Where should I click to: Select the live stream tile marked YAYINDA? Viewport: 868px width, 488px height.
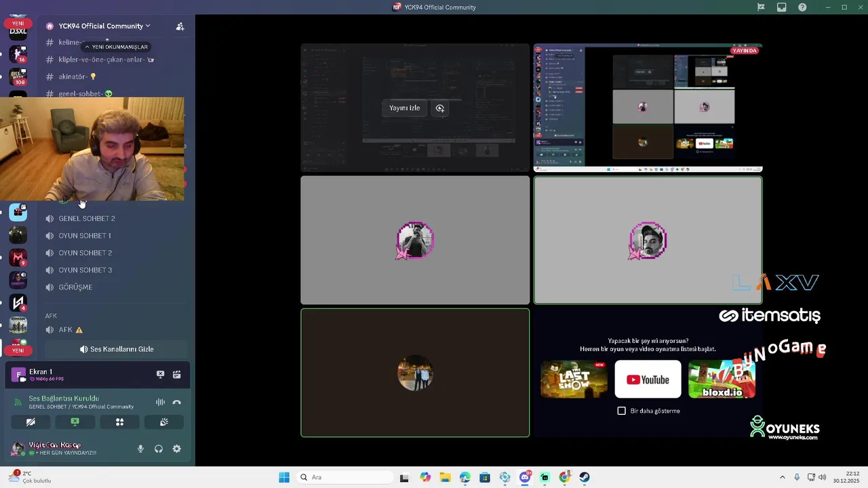[648, 108]
